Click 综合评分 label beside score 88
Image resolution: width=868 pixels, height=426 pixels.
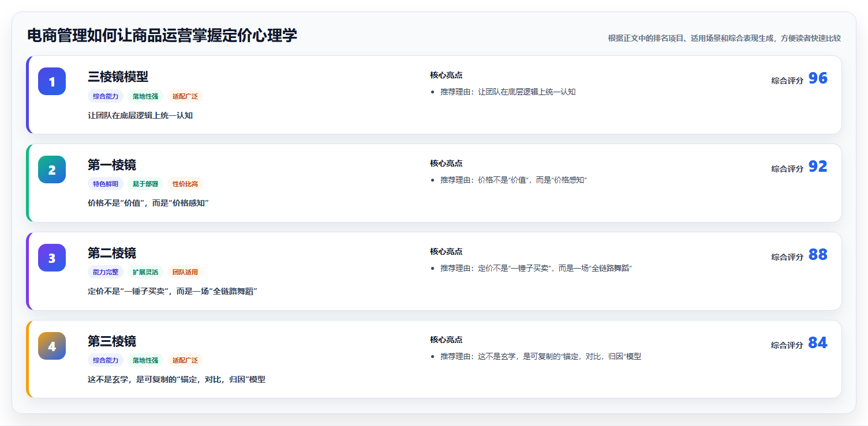787,257
